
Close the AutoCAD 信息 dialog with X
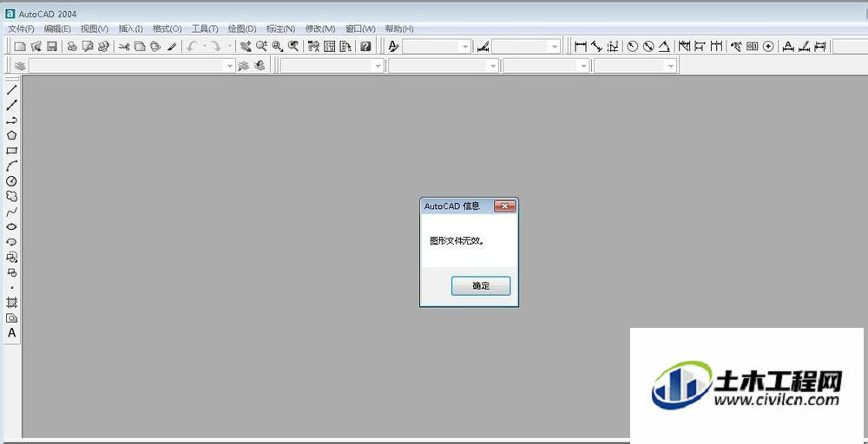504,206
